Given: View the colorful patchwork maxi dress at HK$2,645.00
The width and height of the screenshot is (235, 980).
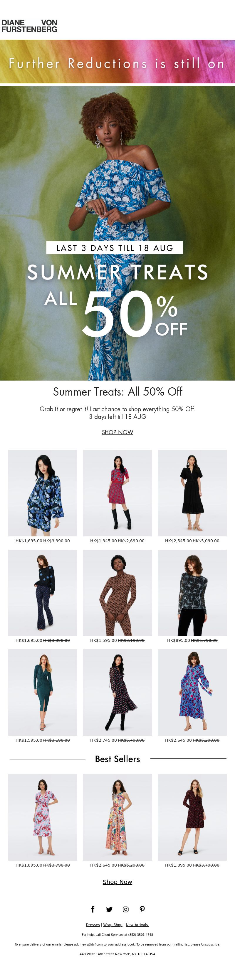Looking at the screenshot, I should (117, 817).
